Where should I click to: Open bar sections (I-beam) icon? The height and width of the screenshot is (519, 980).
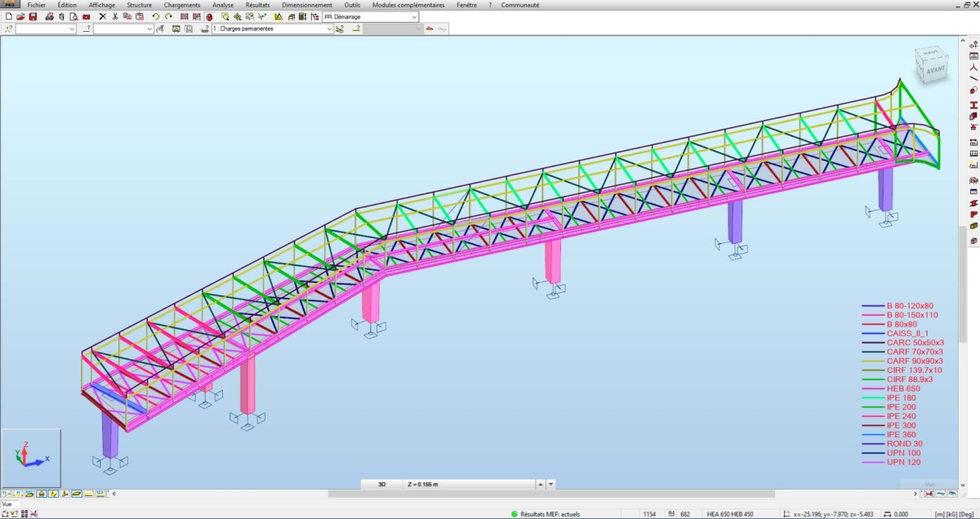973,105
